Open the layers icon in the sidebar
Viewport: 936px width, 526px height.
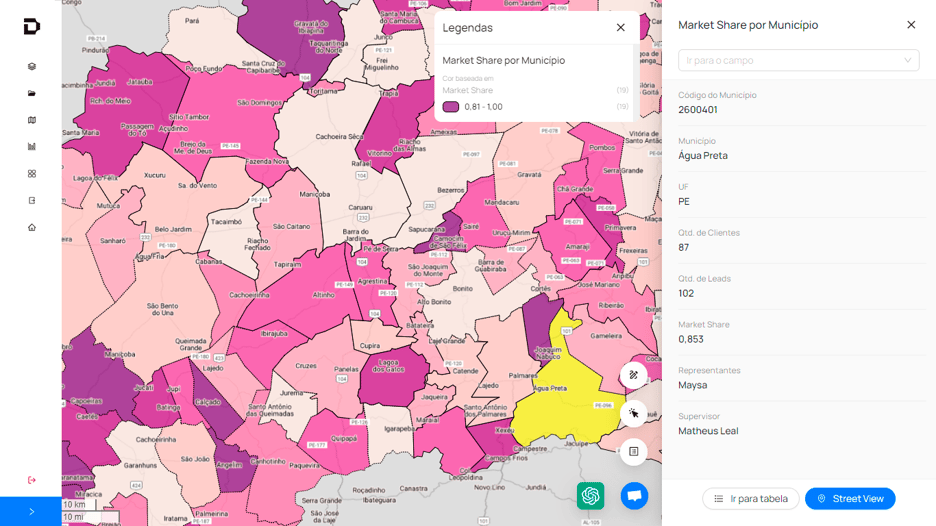(32, 66)
